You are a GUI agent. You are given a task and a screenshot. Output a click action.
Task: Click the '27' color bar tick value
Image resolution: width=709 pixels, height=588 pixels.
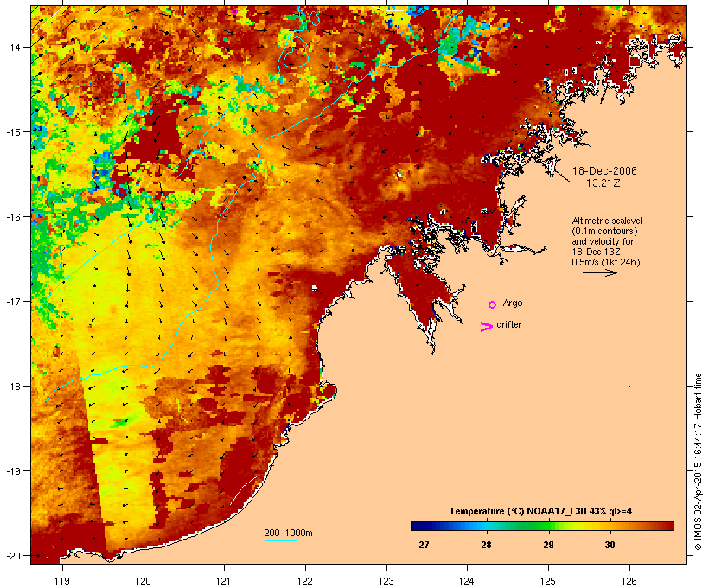click(424, 545)
